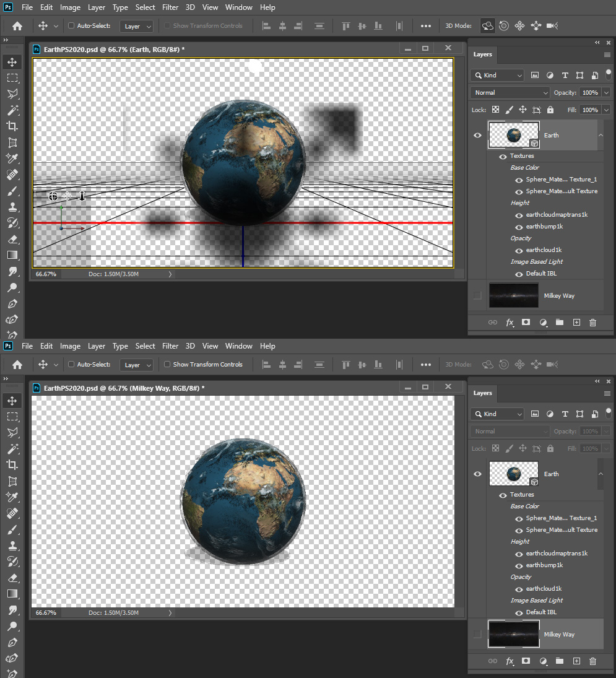Delete layer using the trash icon
The image size is (616, 678).
coord(592,323)
